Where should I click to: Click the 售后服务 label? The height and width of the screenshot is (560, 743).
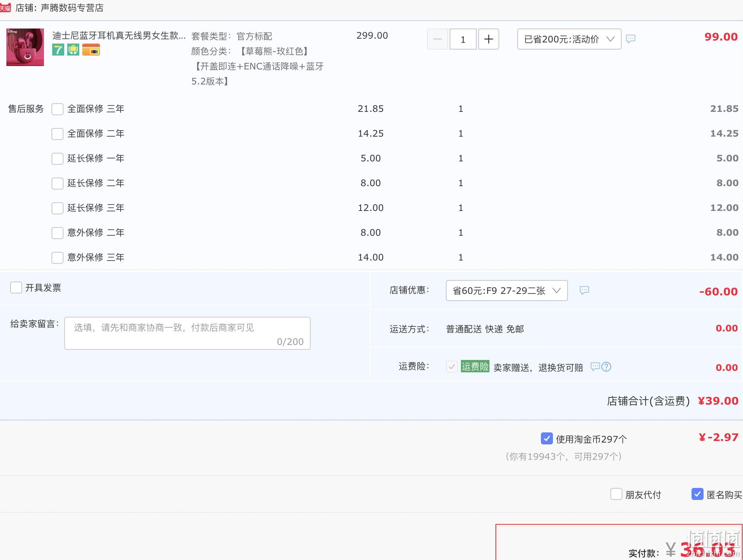click(x=26, y=109)
